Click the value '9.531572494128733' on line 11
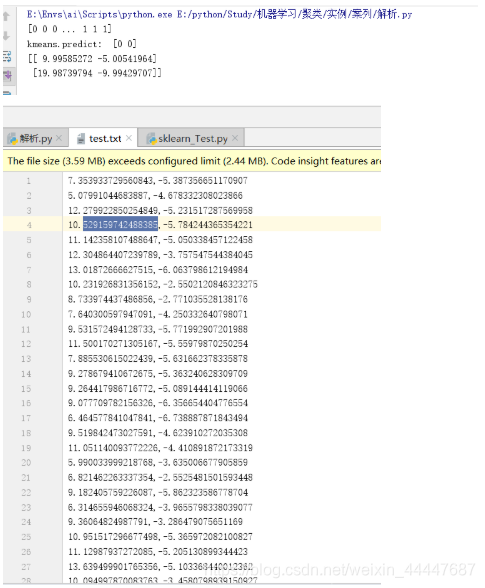Image resolution: width=485 pixels, height=588 pixels. click(111, 329)
